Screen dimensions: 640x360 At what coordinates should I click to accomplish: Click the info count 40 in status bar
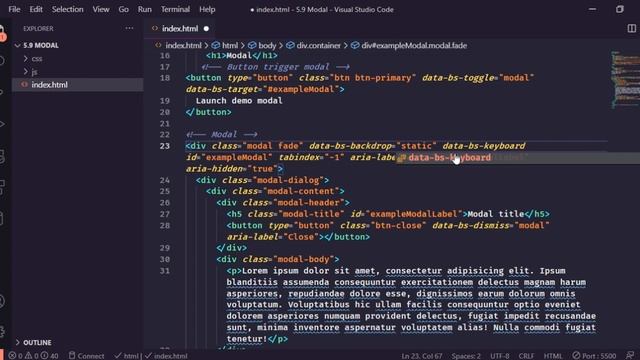click(50, 356)
